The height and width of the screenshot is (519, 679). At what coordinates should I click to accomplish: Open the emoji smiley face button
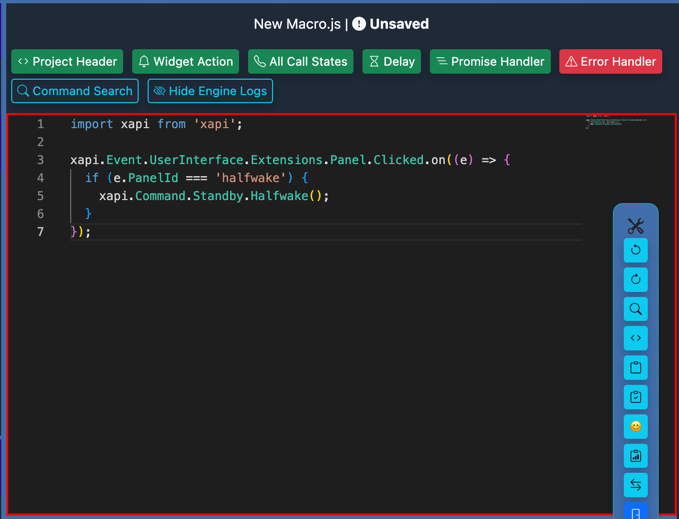[635, 426]
